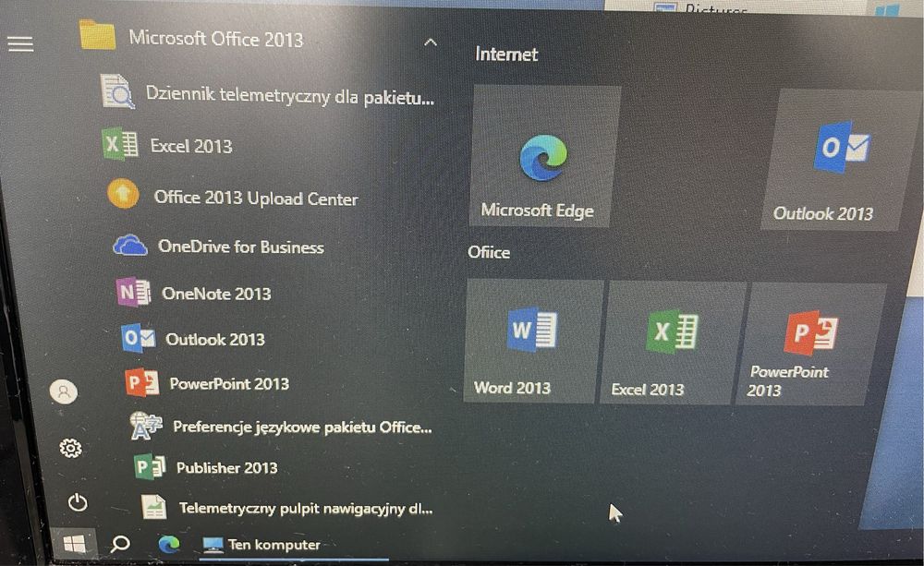Open the Microsoft Edge tile

544,156
